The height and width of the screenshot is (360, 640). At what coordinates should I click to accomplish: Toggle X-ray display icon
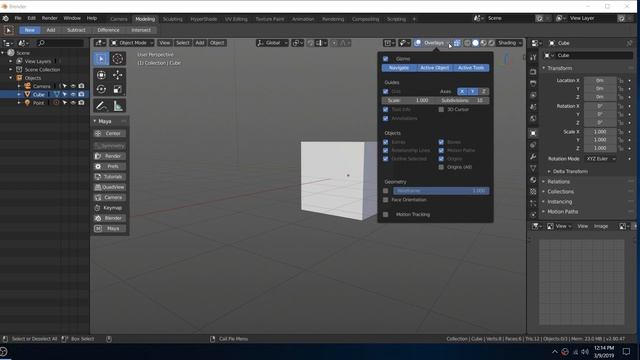click(x=457, y=43)
